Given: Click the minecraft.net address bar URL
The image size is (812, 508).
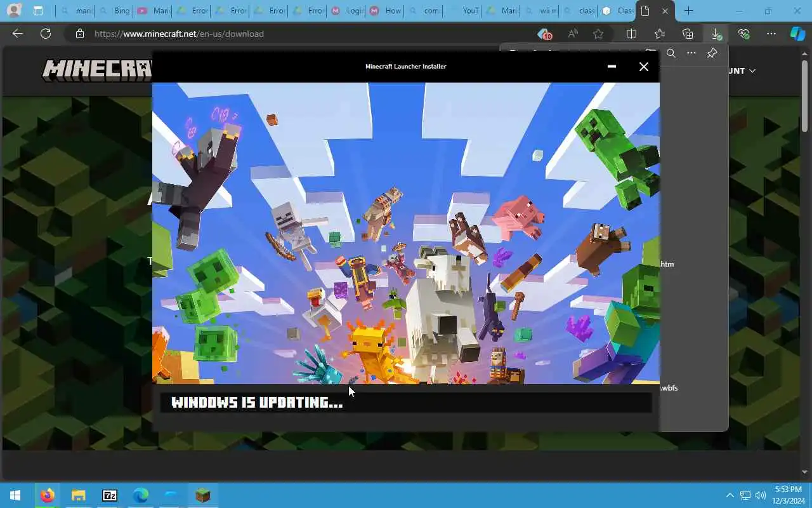Looking at the screenshot, I should tap(179, 34).
